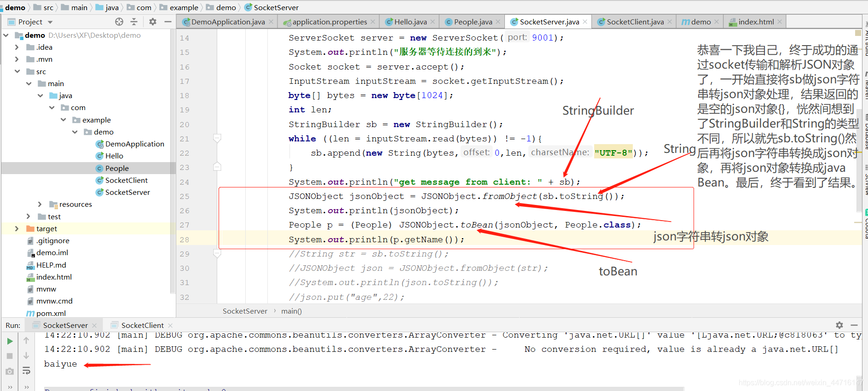Click the locate-in-project crosshair icon
Screen dimensions: 868x391
point(119,22)
